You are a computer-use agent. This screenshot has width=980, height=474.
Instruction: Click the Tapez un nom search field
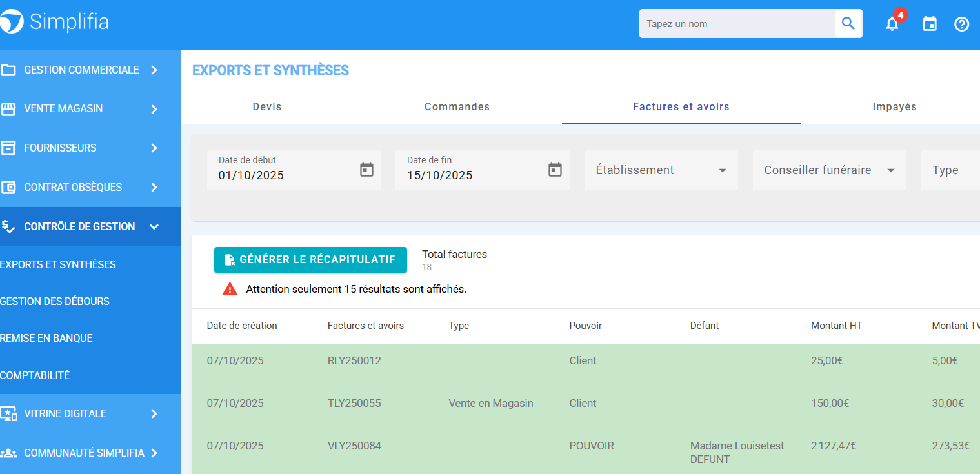[x=737, y=24]
